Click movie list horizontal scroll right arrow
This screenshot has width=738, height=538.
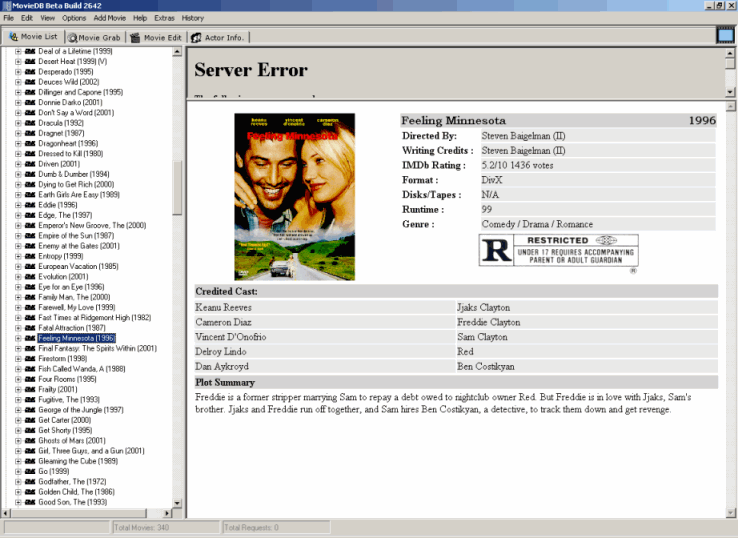click(167, 513)
